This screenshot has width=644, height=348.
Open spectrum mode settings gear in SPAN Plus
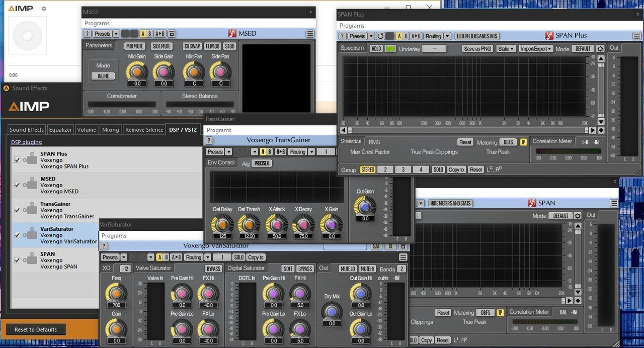[600, 49]
